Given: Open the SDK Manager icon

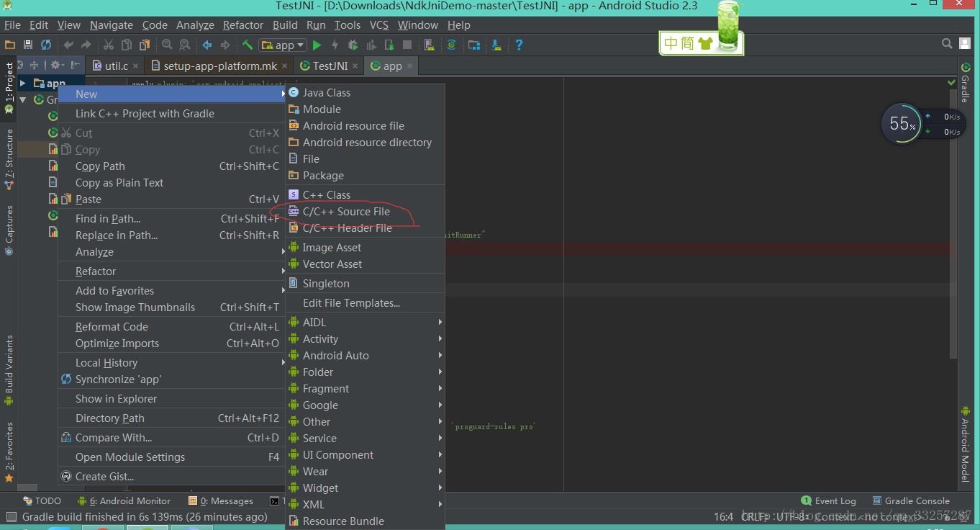Looking at the screenshot, I should coord(496,45).
